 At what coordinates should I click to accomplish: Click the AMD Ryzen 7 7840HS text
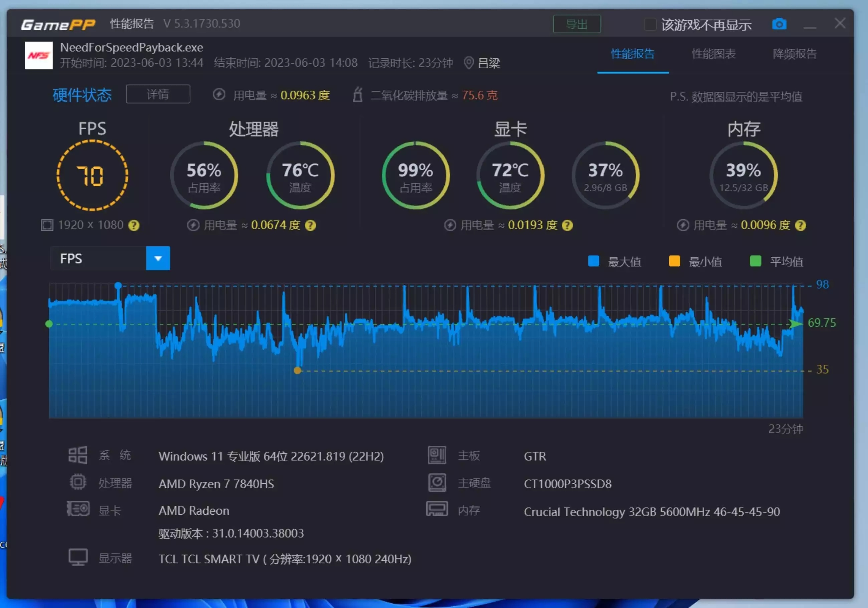(216, 484)
